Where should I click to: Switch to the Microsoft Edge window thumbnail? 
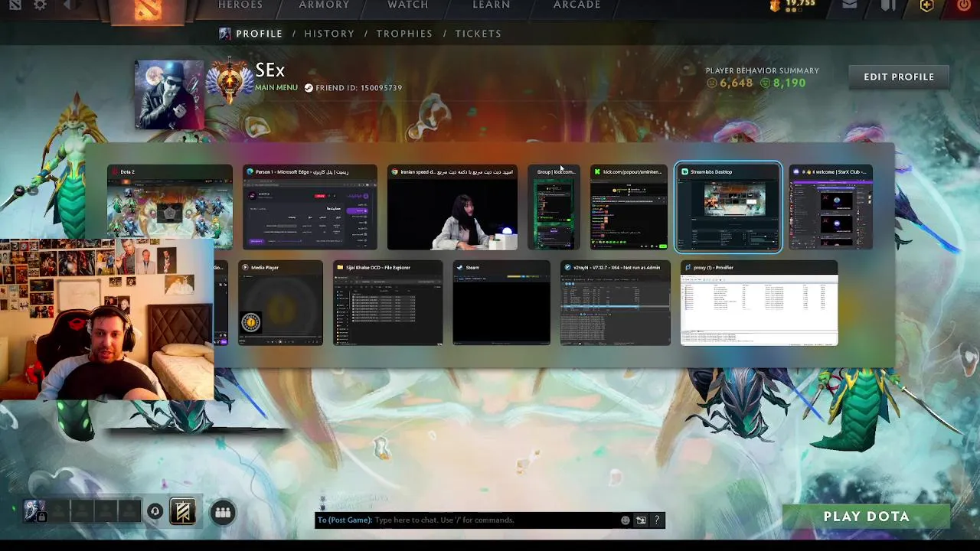310,207
